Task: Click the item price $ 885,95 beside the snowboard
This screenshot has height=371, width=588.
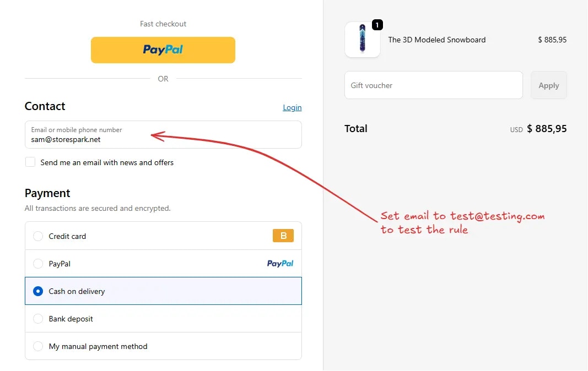Action: coord(552,40)
